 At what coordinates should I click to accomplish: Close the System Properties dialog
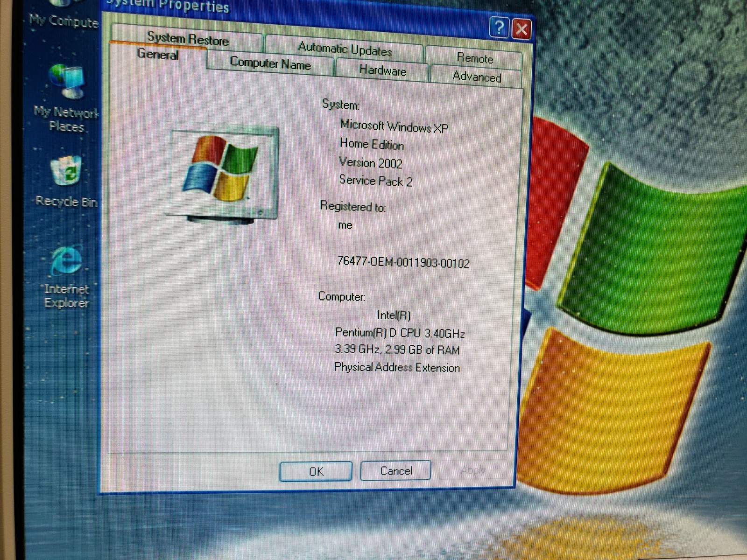521,29
